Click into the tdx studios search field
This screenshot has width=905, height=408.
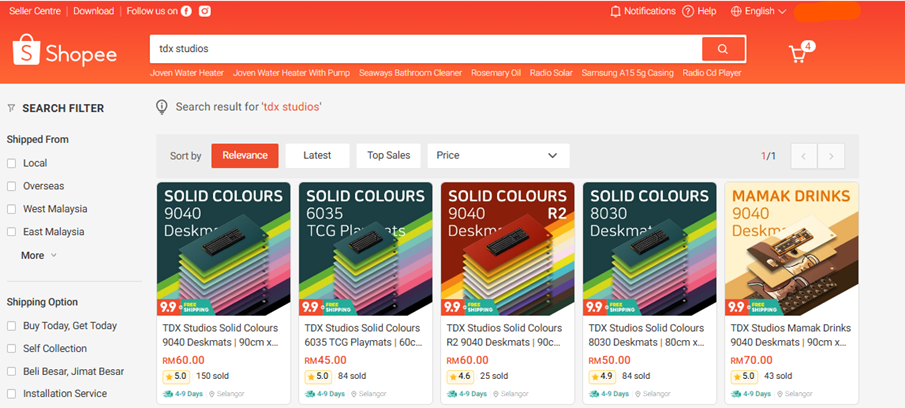tap(426, 49)
